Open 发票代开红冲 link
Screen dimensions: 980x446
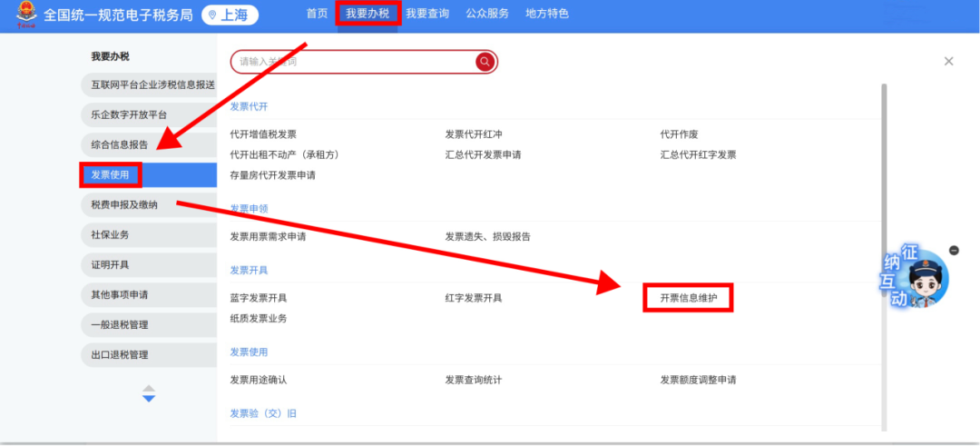coord(474,134)
